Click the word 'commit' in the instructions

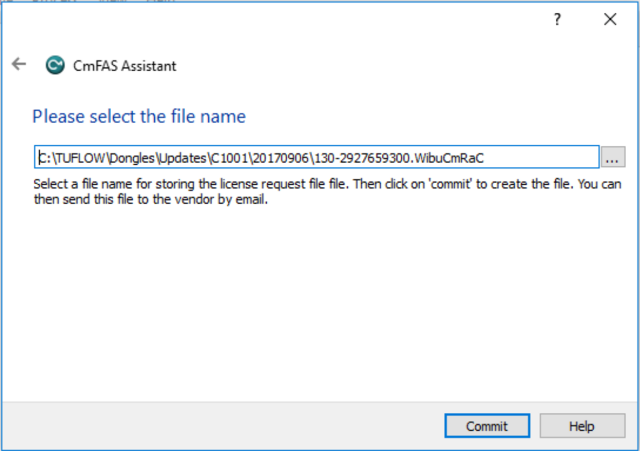point(456,185)
